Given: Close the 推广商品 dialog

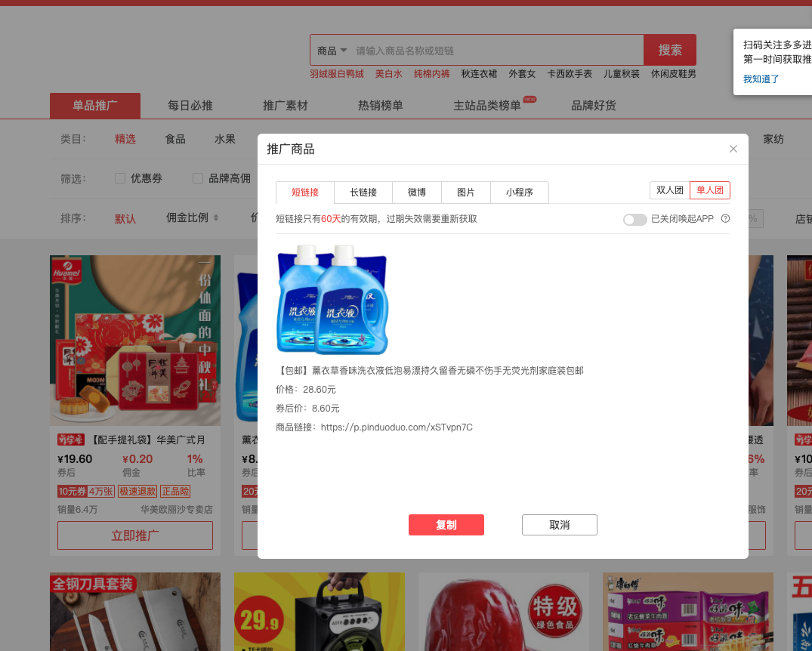Looking at the screenshot, I should [x=733, y=149].
